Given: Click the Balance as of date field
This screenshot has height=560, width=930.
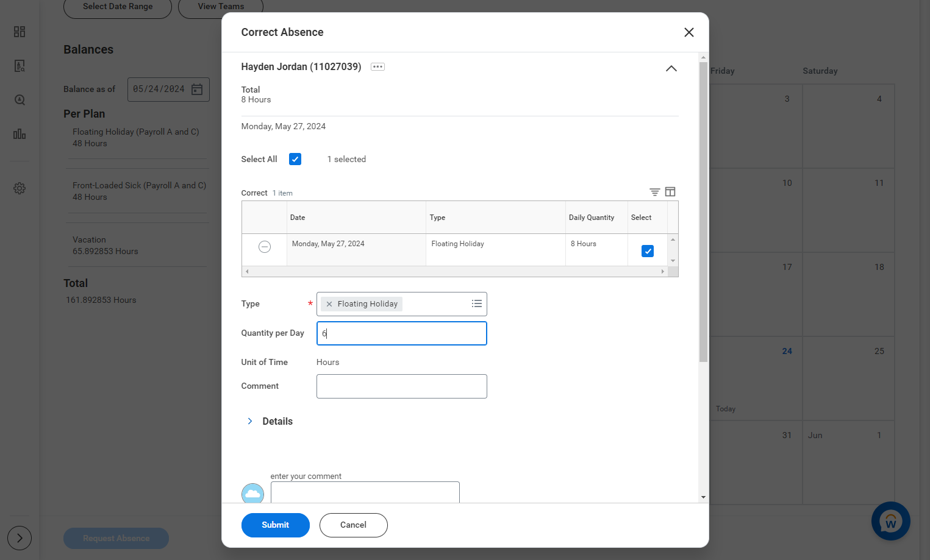Looking at the screenshot, I should tap(168, 90).
